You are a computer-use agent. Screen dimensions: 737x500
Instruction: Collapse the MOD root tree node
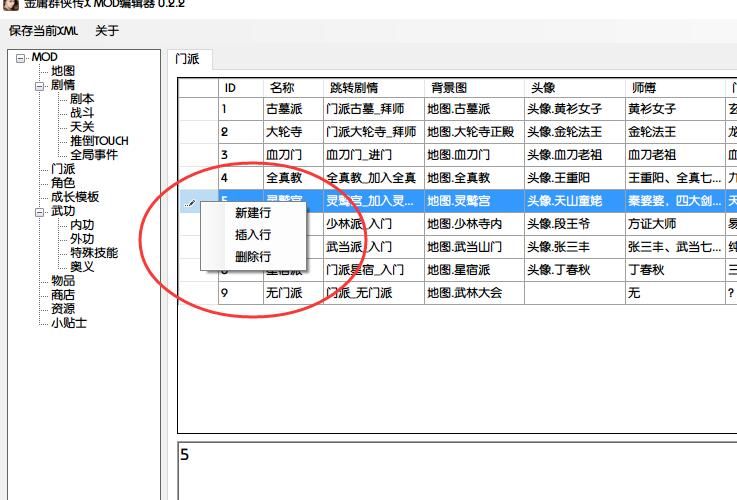click(x=22, y=58)
